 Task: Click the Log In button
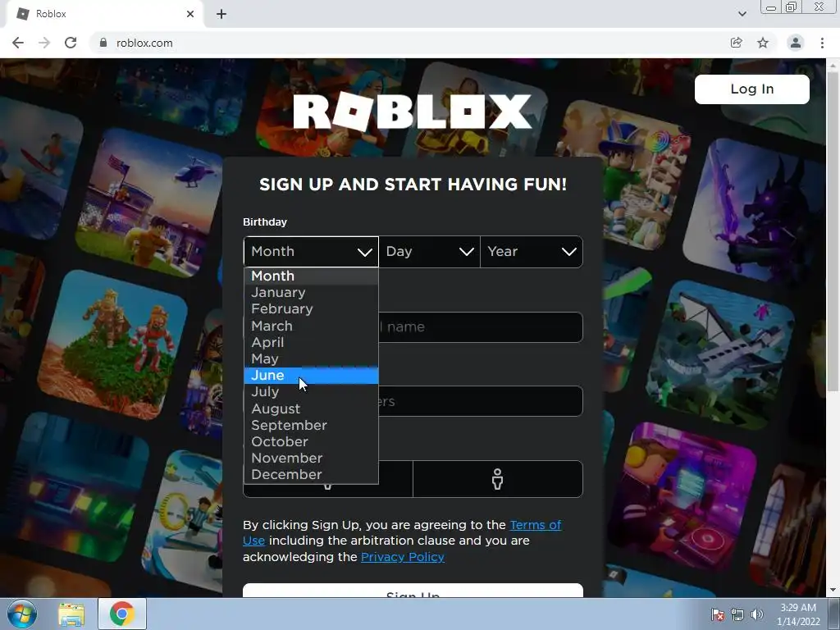(x=751, y=89)
